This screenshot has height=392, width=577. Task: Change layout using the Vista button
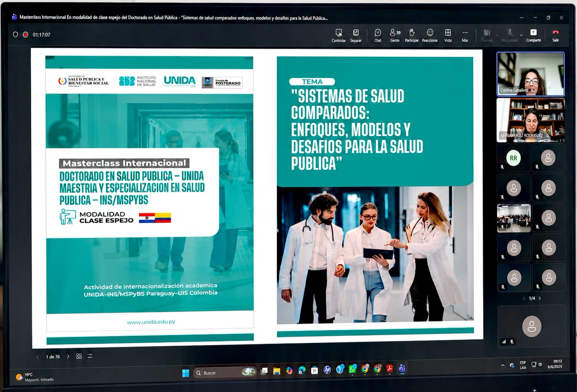pos(448,35)
